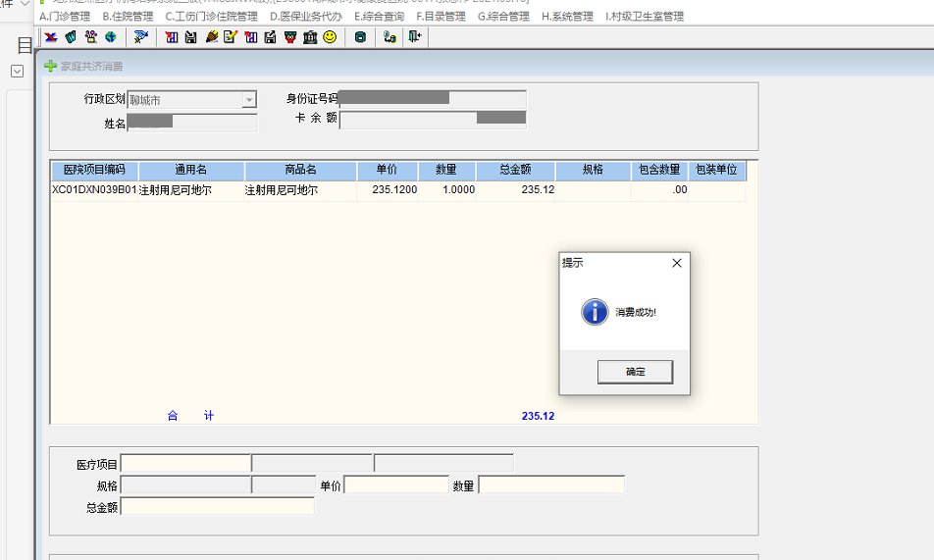
Task: Close the 提示 dialog with the X
Action: coord(676,263)
